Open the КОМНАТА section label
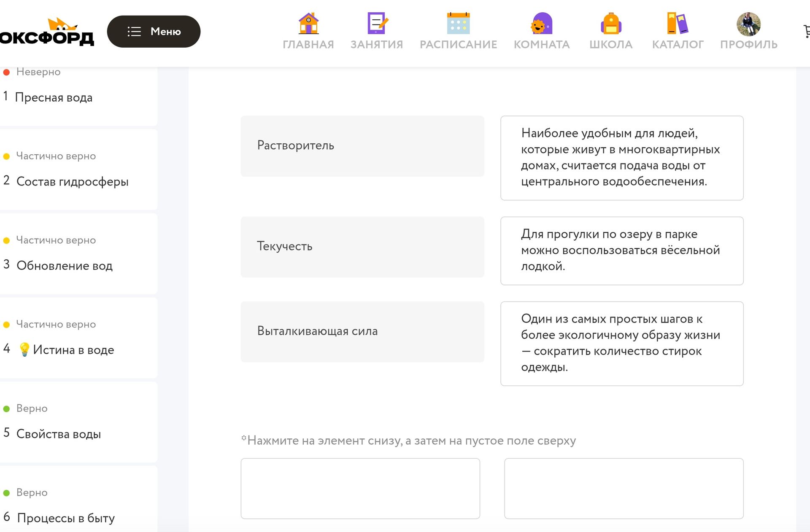The height and width of the screenshot is (532, 810). (541, 44)
